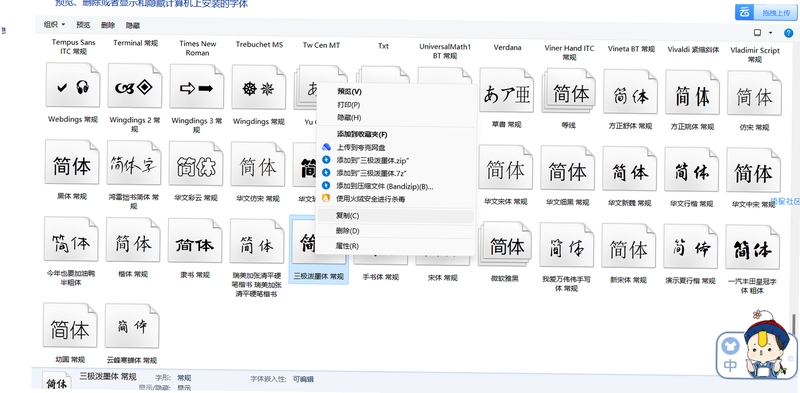This screenshot has width=800, height=393.
Task: Select the 幼圆 常规 font icon
Action: [x=70, y=326]
